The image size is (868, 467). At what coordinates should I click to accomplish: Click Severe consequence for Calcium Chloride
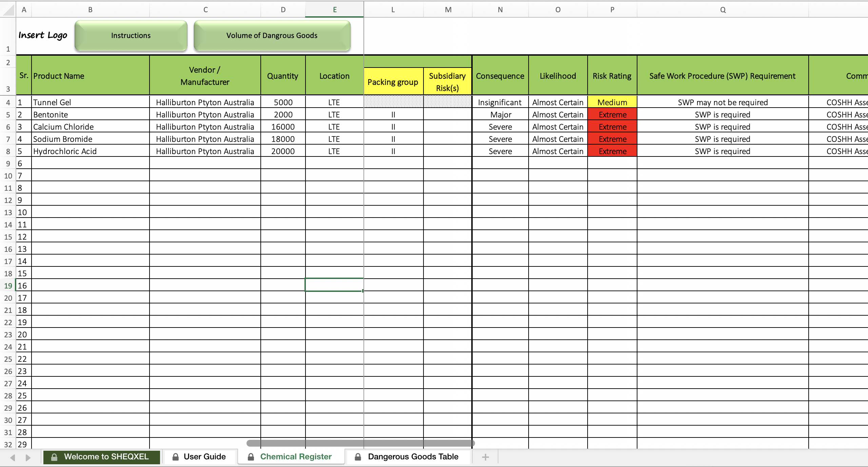point(500,127)
